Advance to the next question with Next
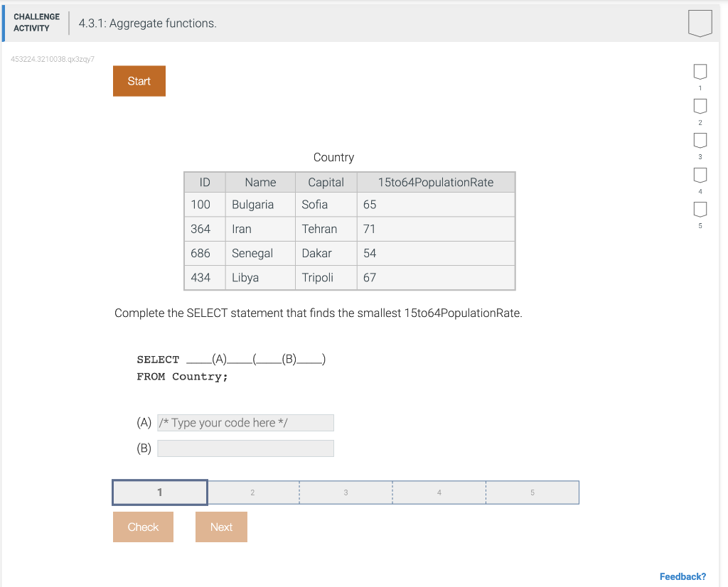 pos(221,527)
